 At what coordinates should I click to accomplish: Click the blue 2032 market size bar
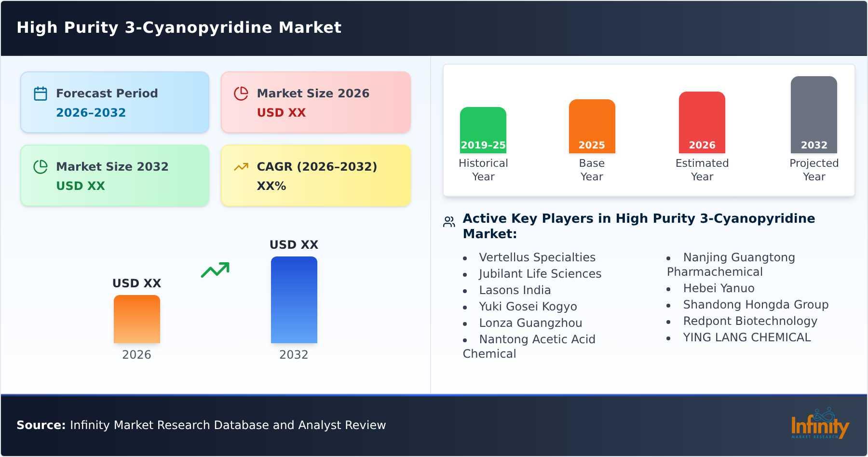[294, 300]
